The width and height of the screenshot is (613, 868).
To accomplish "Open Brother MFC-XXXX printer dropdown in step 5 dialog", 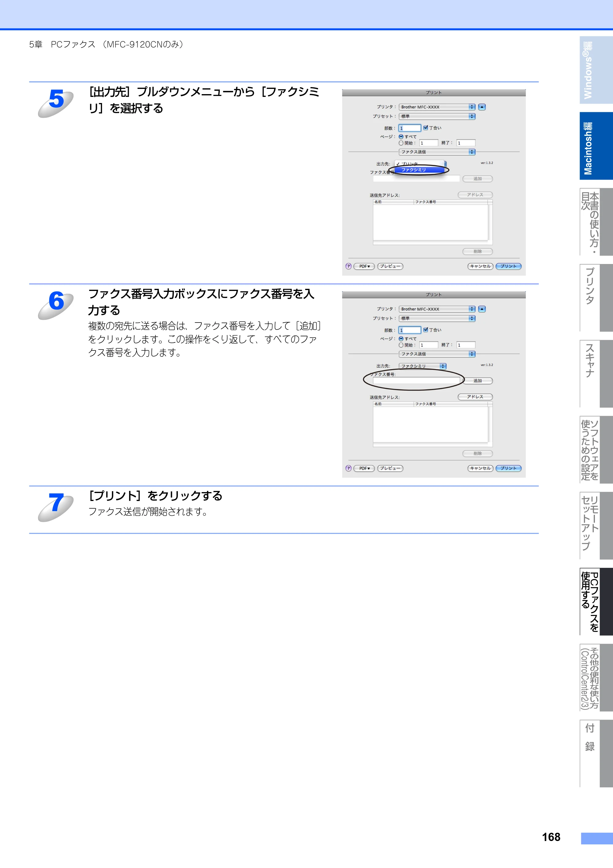I will click(x=437, y=107).
